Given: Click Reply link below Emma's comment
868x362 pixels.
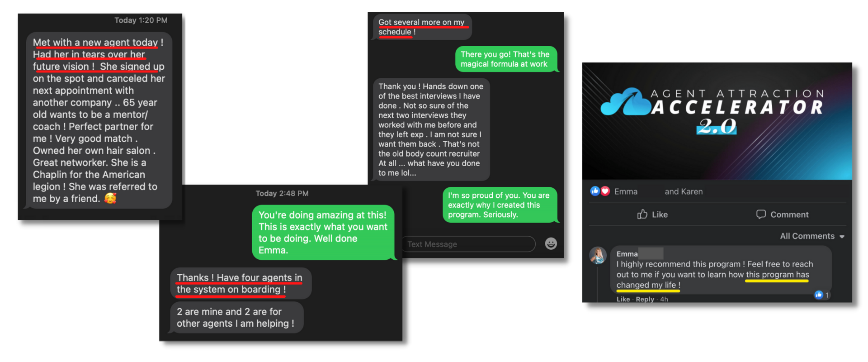Looking at the screenshot, I should tap(645, 299).
